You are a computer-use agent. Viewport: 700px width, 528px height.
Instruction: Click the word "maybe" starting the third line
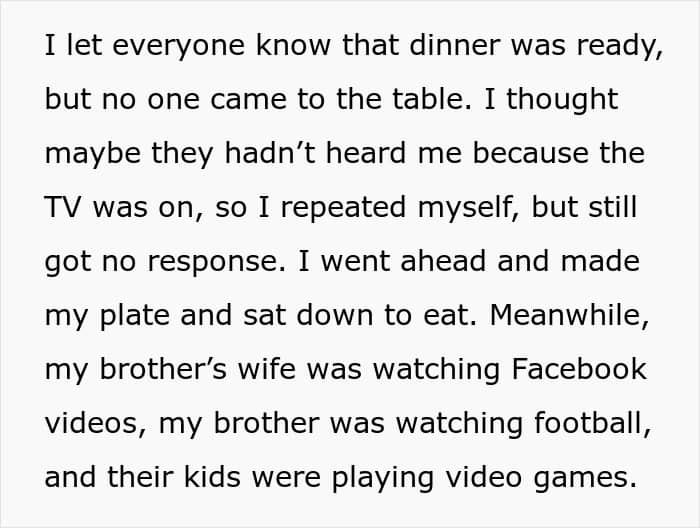(x=92, y=154)
